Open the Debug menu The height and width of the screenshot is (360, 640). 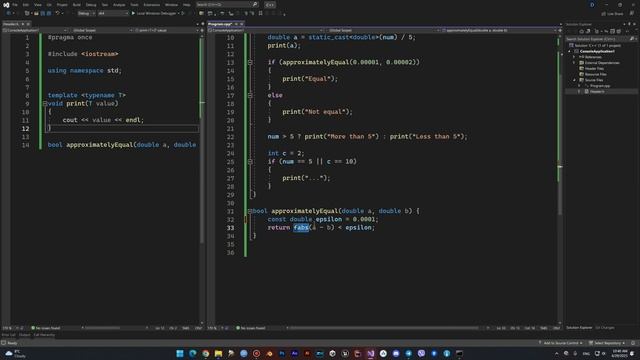click(x=91, y=4)
